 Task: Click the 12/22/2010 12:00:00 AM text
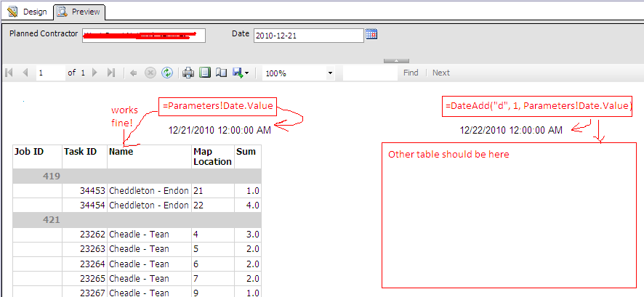tap(511, 130)
